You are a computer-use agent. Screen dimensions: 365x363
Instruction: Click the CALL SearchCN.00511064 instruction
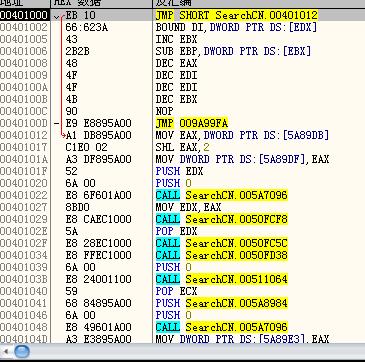pos(221,279)
